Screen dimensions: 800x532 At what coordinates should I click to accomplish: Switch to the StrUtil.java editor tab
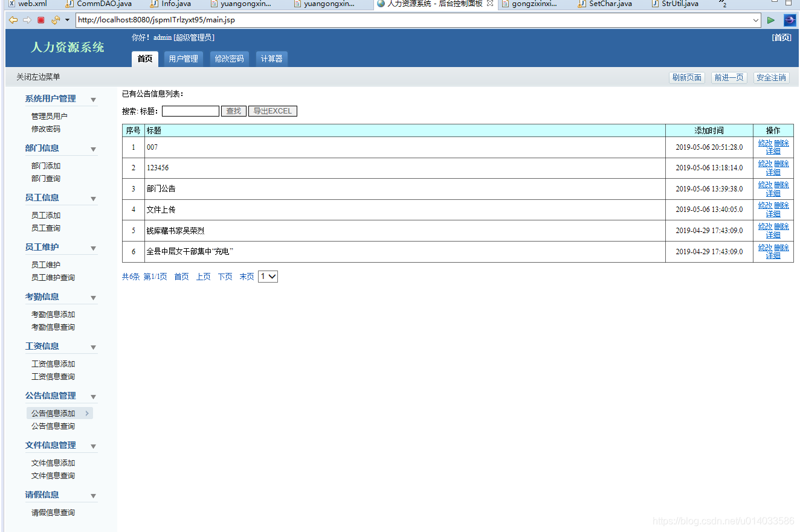(676, 4)
